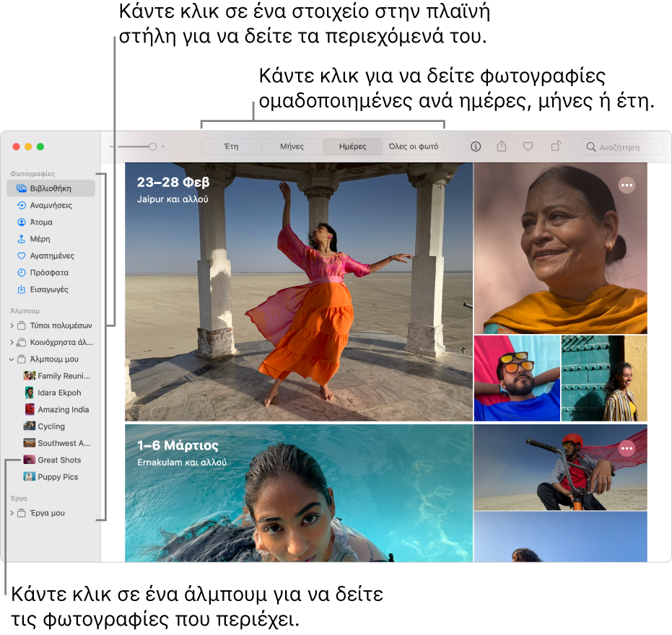Click the Άλμπουμ μου folder label
The width and height of the screenshot is (672, 635).
pos(54,359)
